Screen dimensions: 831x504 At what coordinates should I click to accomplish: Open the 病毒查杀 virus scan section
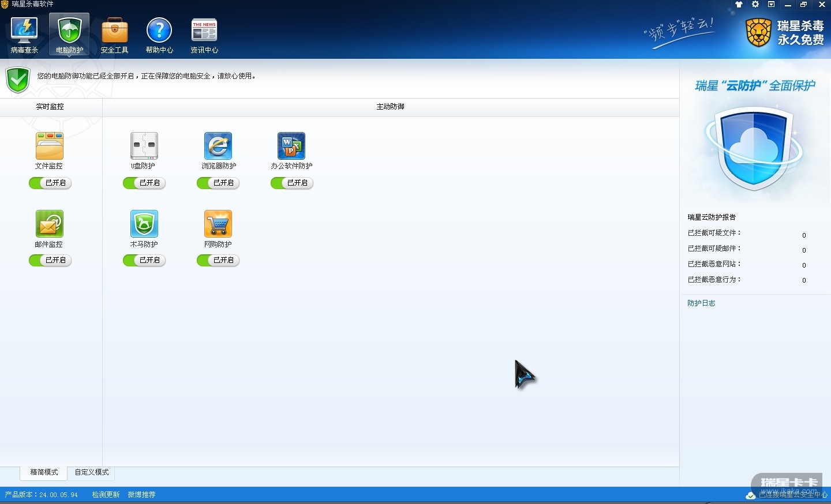click(x=24, y=35)
